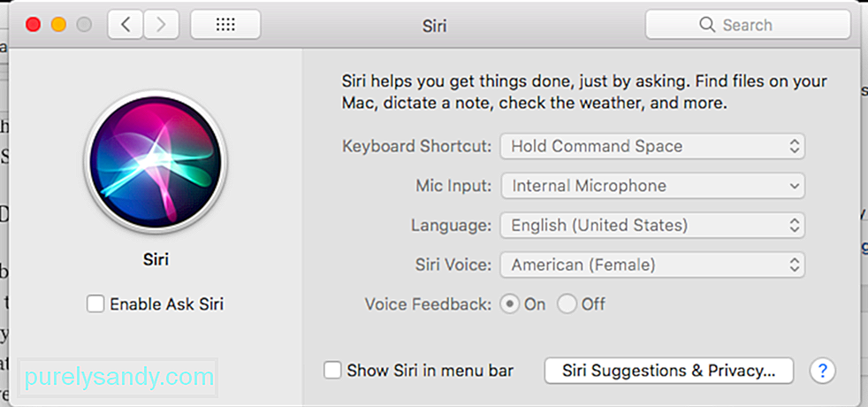Image resolution: width=868 pixels, height=407 pixels.
Task: Select Voice Feedback Off radio button
Action: pyautogui.click(x=567, y=304)
